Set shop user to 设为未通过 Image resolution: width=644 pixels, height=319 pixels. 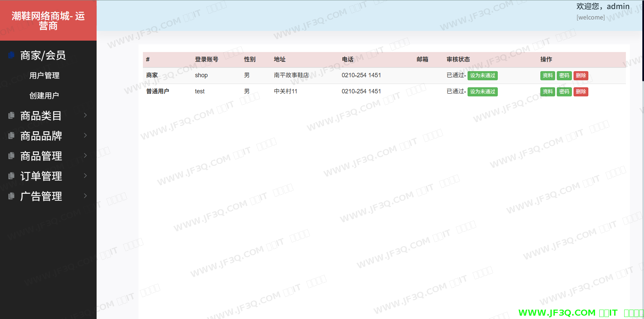point(482,76)
